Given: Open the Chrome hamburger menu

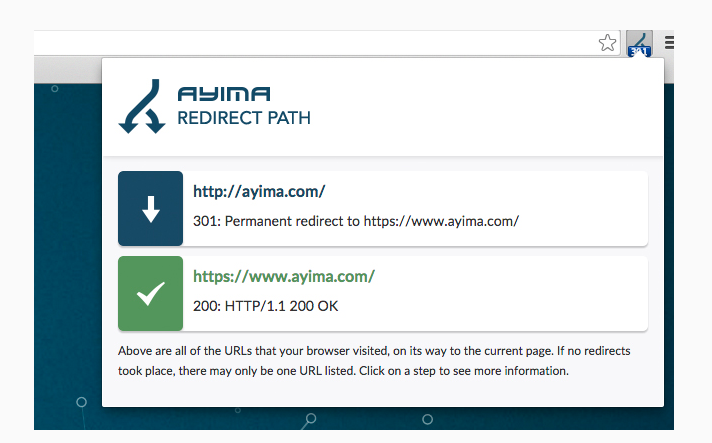Looking at the screenshot, I should (x=669, y=43).
